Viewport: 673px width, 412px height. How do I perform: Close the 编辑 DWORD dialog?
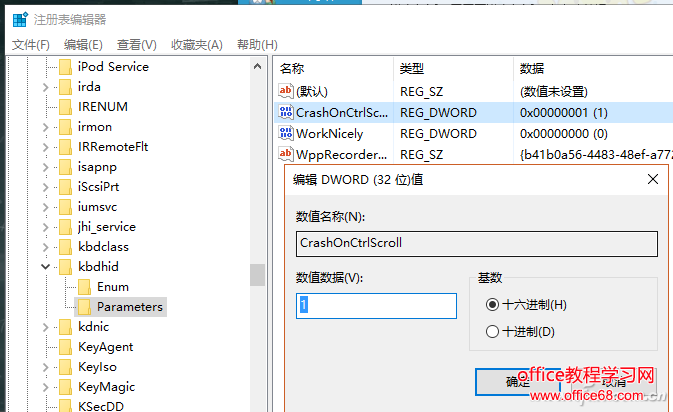click(653, 179)
